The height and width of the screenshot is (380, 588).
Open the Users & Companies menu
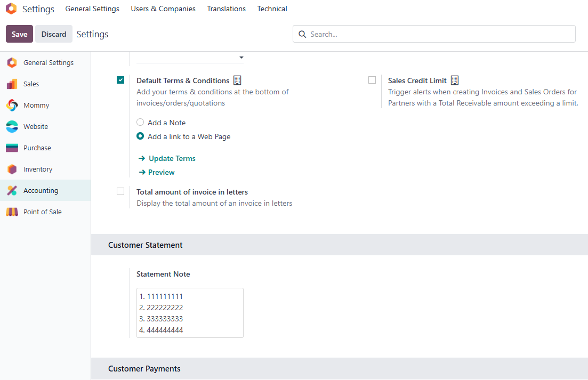click(x=163, y=9)
